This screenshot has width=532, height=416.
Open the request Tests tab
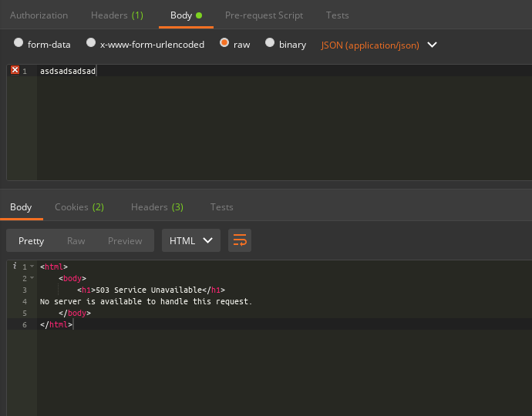pyautogui.click(x=337, y=15)
